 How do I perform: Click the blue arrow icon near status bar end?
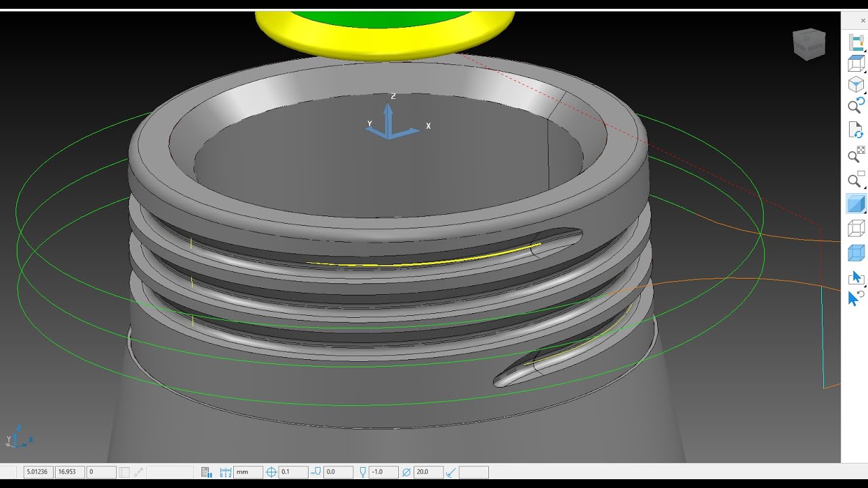point(451,472)
